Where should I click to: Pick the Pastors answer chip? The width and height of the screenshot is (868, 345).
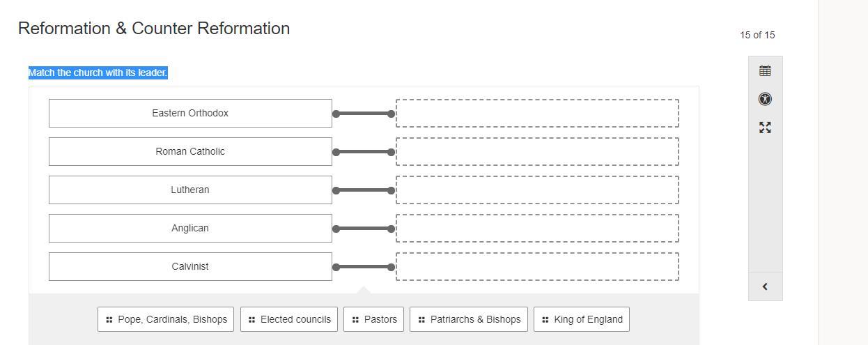point(374,319)
